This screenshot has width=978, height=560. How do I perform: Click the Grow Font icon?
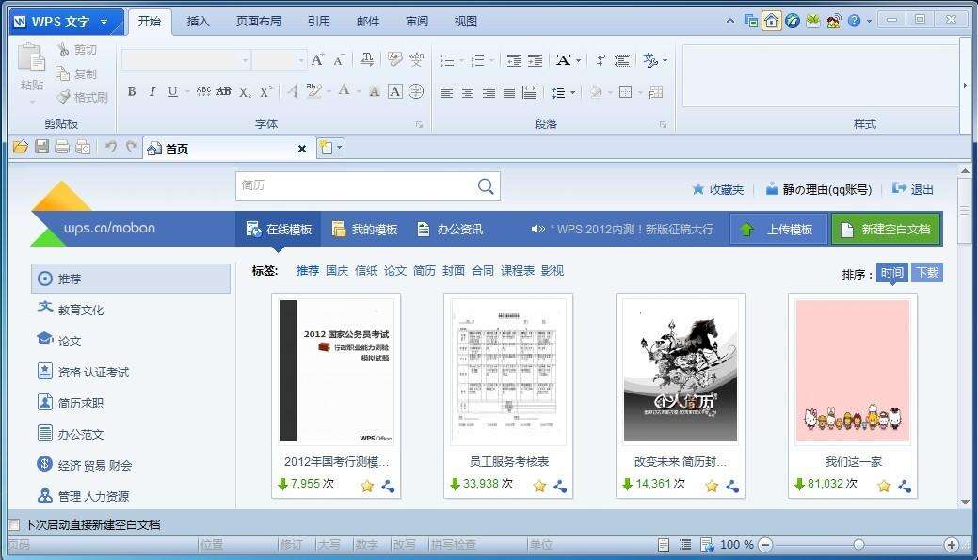click(317, 60)
